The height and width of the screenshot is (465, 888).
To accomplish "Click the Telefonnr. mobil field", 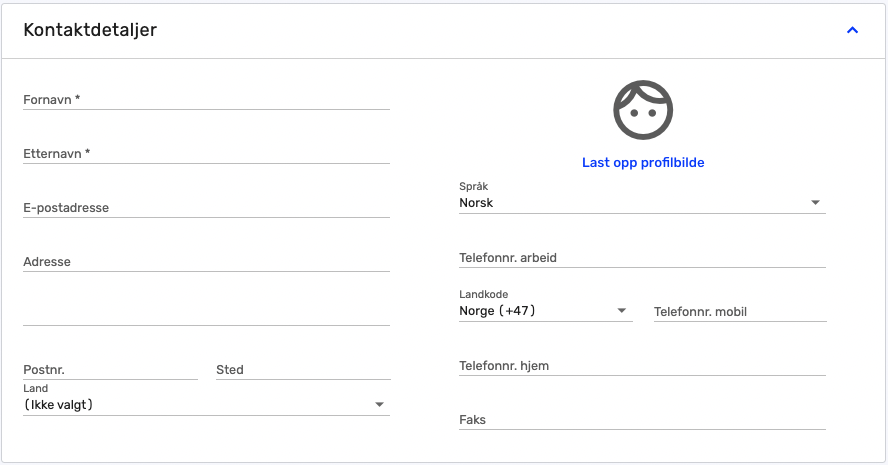I will 740,312.
